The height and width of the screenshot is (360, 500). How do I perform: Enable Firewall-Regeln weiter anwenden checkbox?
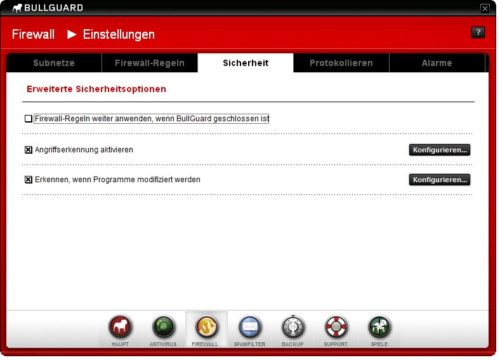point(28,119)
